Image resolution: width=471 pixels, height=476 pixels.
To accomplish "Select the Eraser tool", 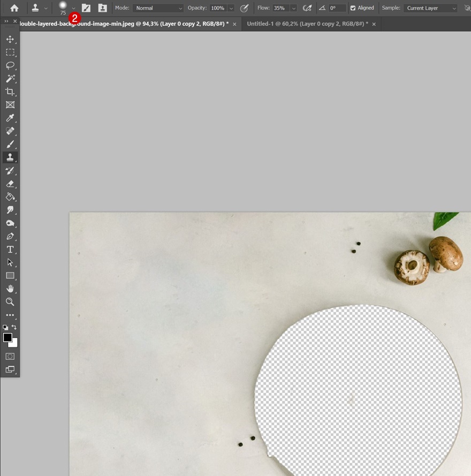I will click(x=10, y=184).
